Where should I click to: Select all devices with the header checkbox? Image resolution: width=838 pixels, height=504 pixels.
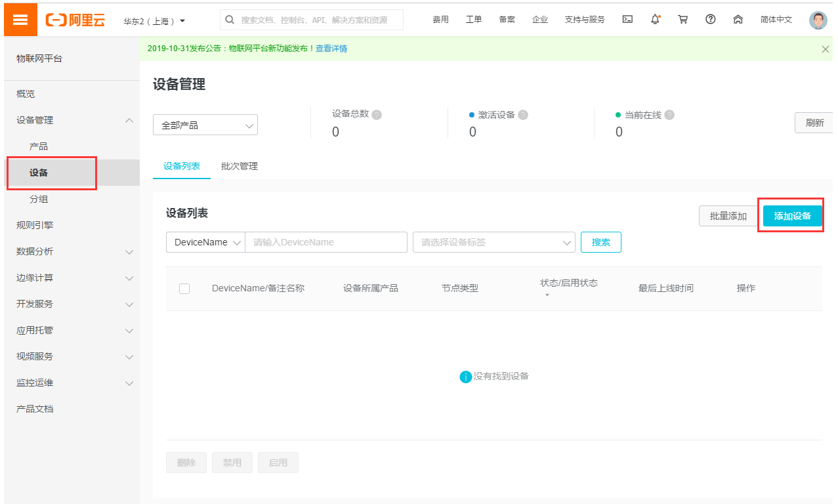tap(184, 287)
